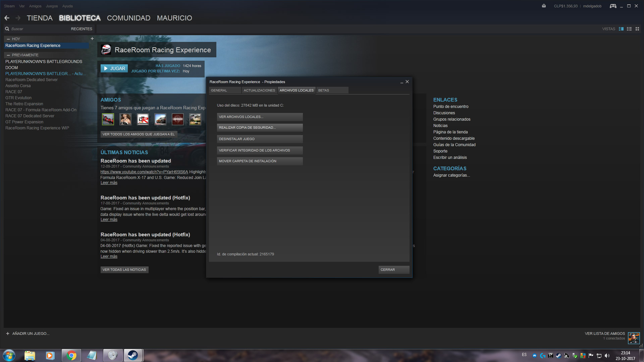Switch to the BETAS tab
644x362 pixels.
[x=332, y=90]
